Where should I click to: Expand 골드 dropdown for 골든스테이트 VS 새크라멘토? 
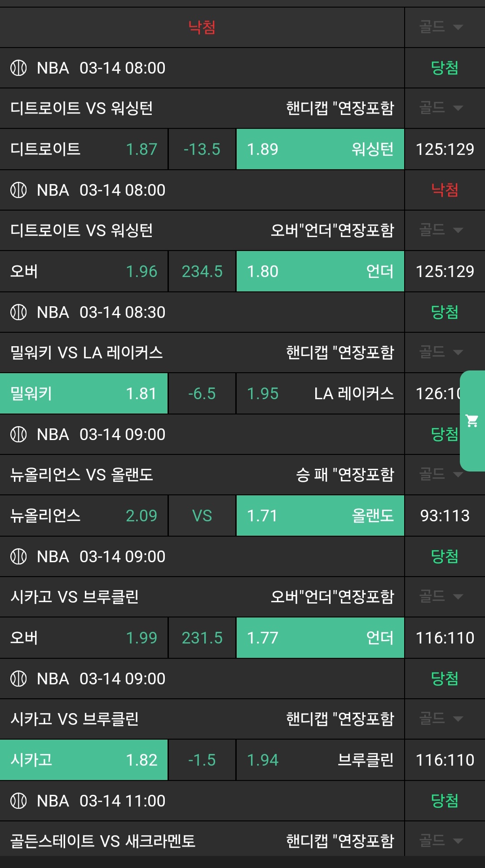[x=441, y=840]
